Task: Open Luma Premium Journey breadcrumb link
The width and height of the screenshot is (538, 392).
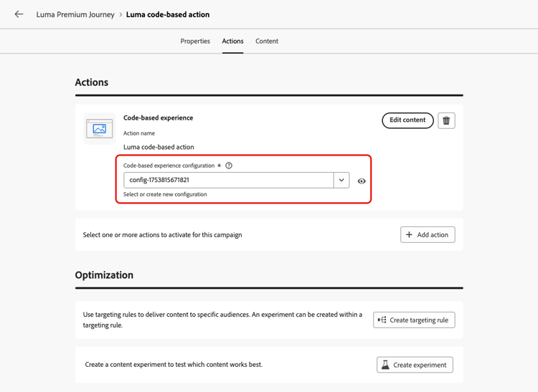Action: tap(75, 14)
